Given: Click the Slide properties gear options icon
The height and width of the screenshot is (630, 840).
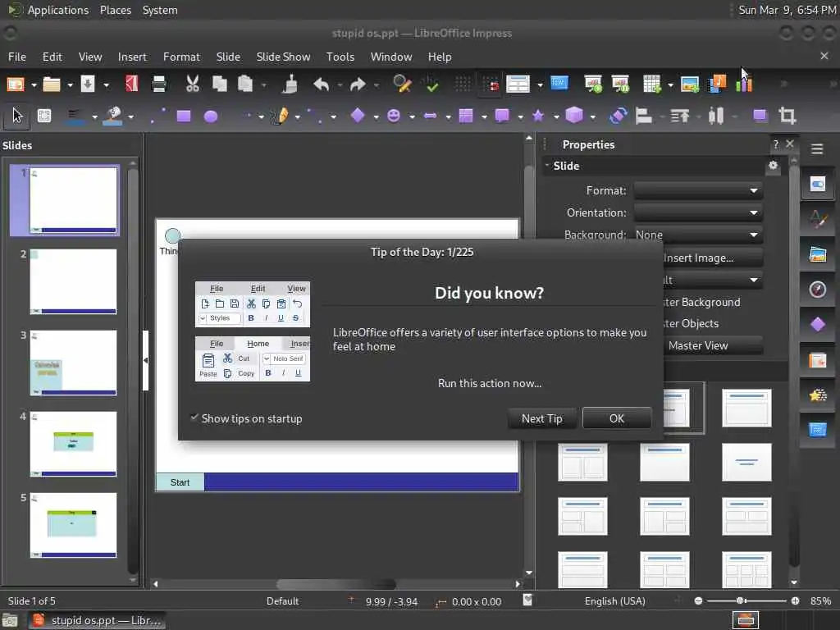Looking at the screenshot, I should tap(773, 166).
